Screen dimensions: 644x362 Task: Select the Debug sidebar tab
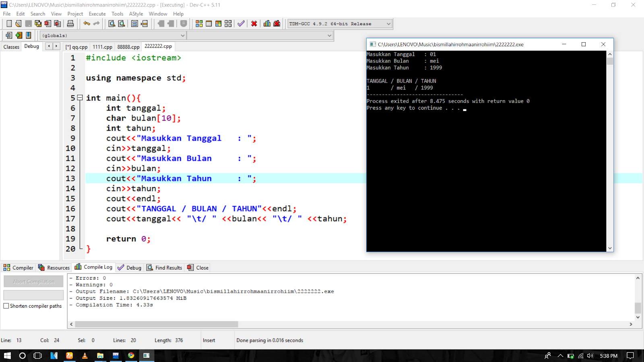[31, 46]
